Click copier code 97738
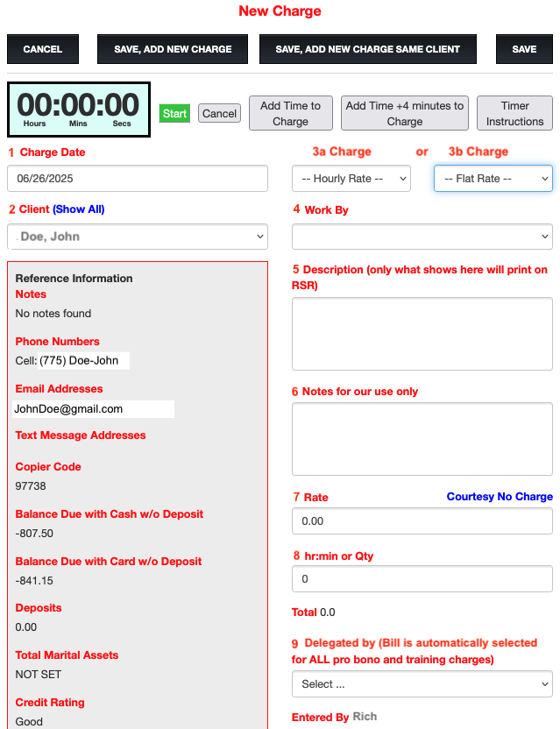The height and width of the screenshot is (729, 560). coord(31,485)
